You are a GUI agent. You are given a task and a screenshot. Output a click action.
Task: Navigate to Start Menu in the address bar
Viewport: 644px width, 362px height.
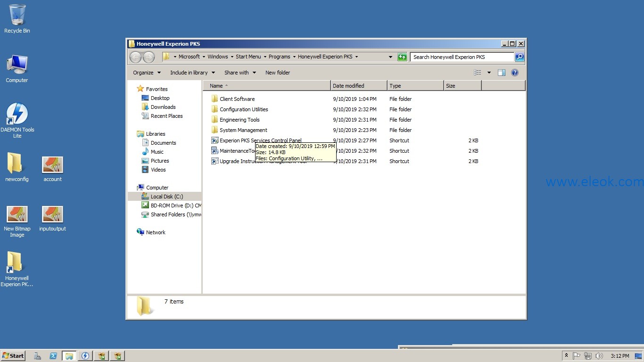[x=248, y=57]
